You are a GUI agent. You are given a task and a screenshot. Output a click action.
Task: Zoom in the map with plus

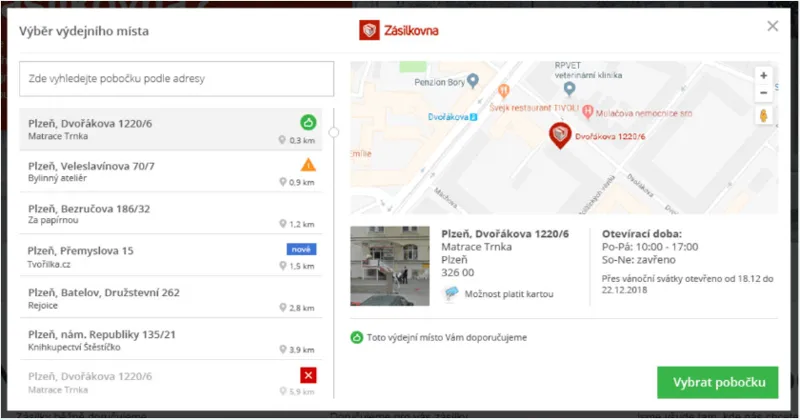[763, 76]
